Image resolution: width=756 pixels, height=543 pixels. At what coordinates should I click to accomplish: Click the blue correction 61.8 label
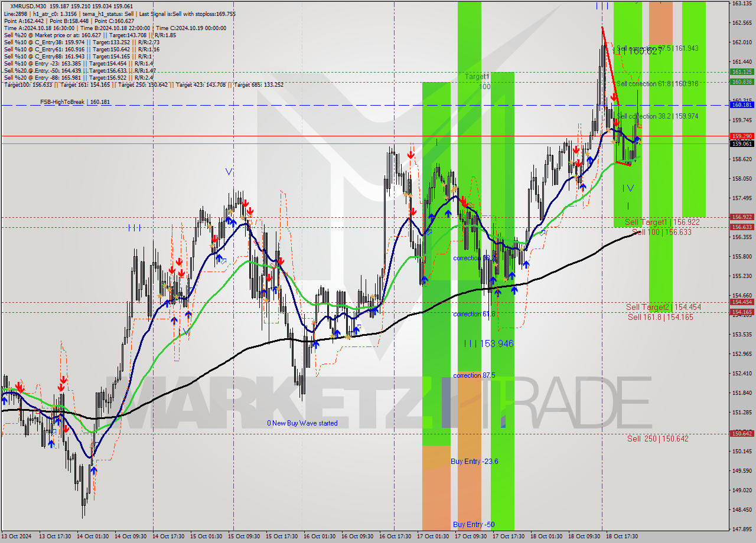coord(474,314)
